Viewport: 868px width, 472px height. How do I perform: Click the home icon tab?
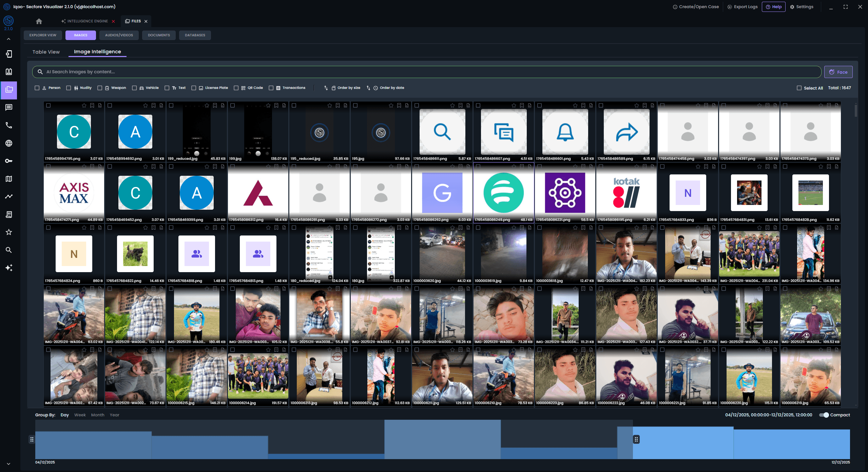click(39, 21)
